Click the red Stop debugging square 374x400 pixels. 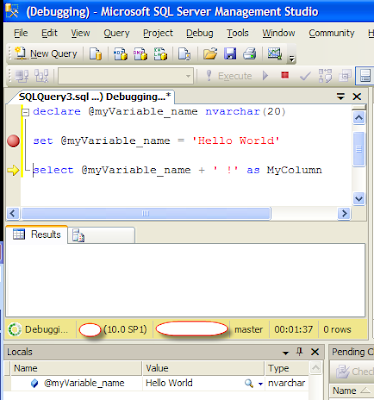285,75
